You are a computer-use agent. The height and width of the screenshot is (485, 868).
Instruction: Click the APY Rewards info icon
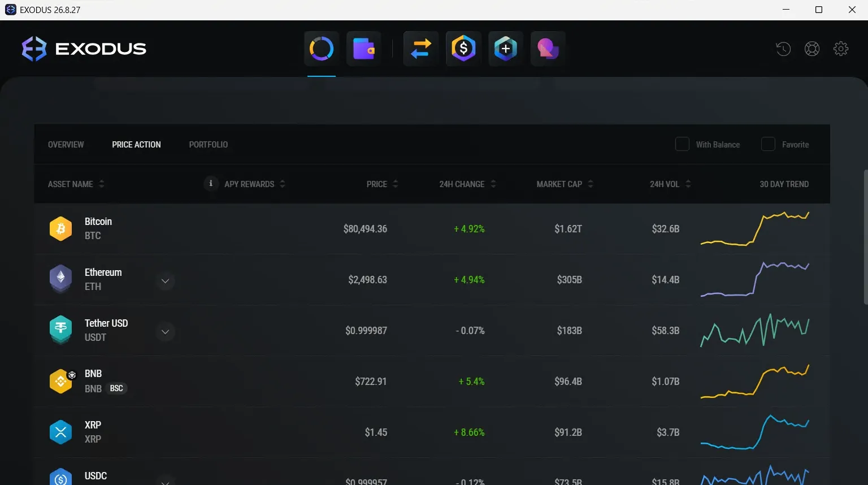tap(211, 183)
